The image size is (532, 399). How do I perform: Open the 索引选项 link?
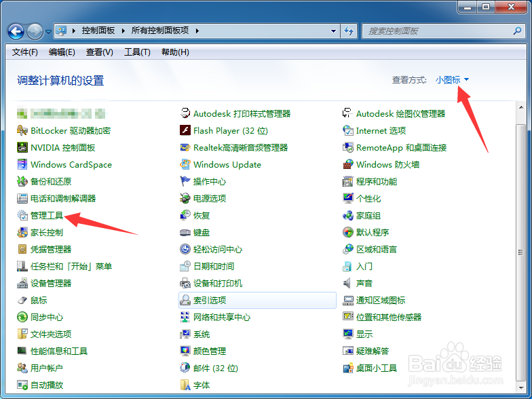[x=210, y=300]
